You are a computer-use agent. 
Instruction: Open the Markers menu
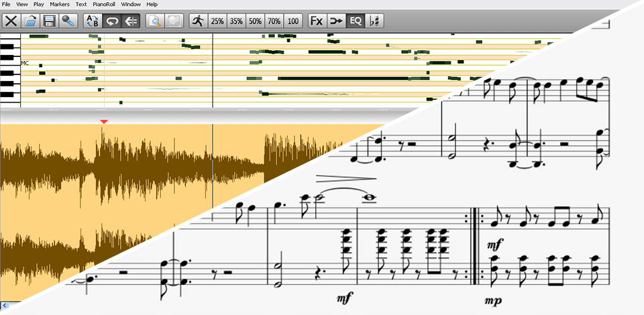click(60, 5)
